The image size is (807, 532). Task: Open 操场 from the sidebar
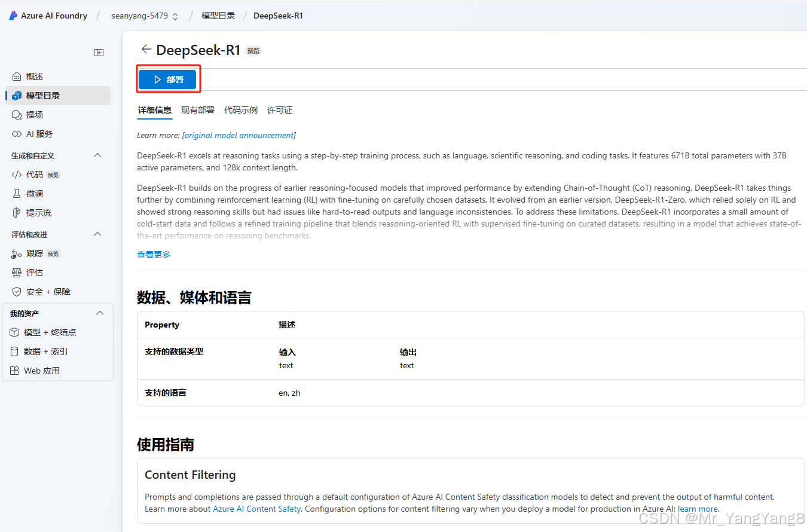(58, 115)
